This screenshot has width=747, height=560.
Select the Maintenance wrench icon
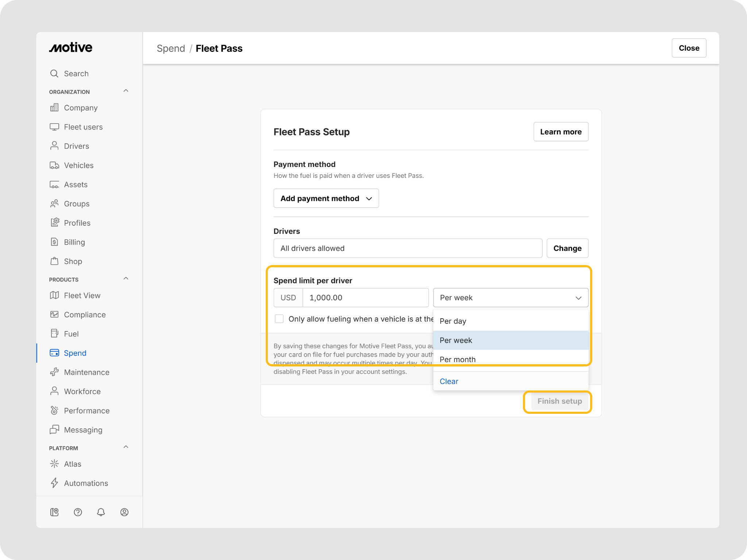point(54,372)
